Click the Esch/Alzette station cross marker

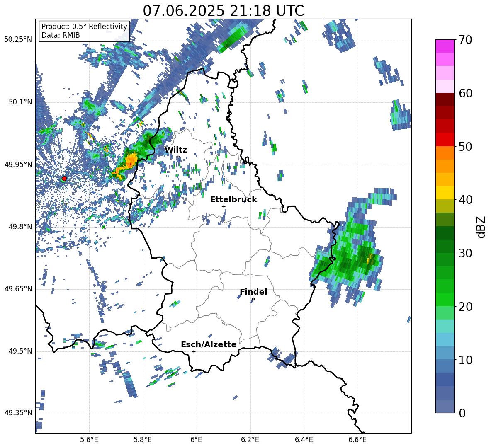click(x=194, y=351)
